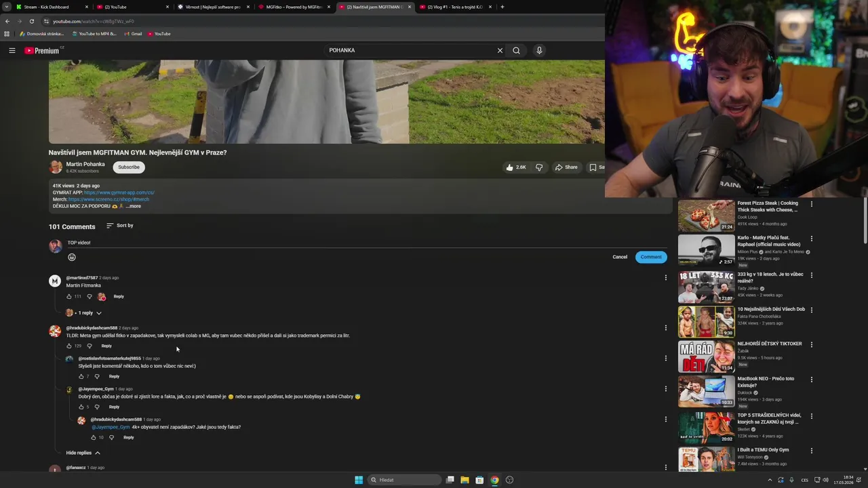The image size is (868, 488).
Task: Open the YouTube guide hamburger menu
Action: 12,50
